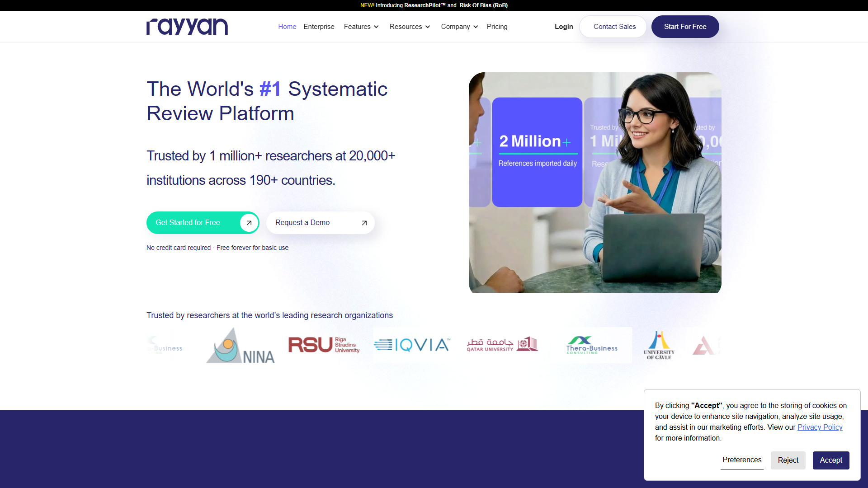Click the 2 Million+ references card
Image resolution: width=868 pixels, height=488 pixels.
[x=537, y=152]
